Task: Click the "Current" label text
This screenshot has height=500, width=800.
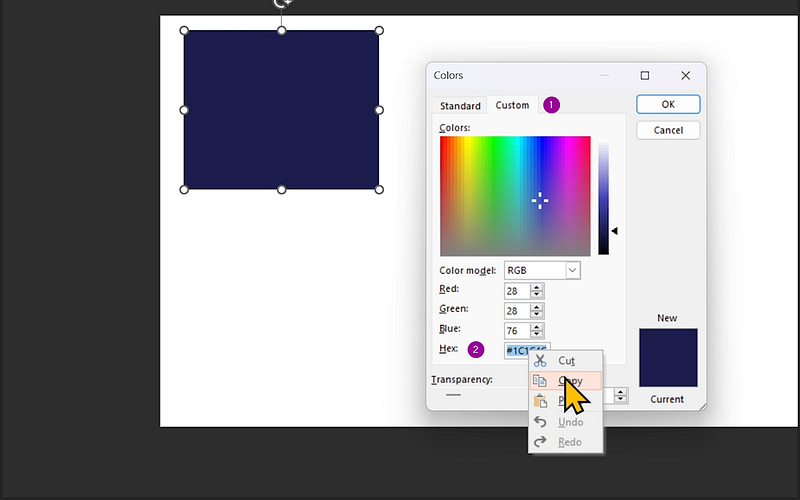Action: (667, 399)
